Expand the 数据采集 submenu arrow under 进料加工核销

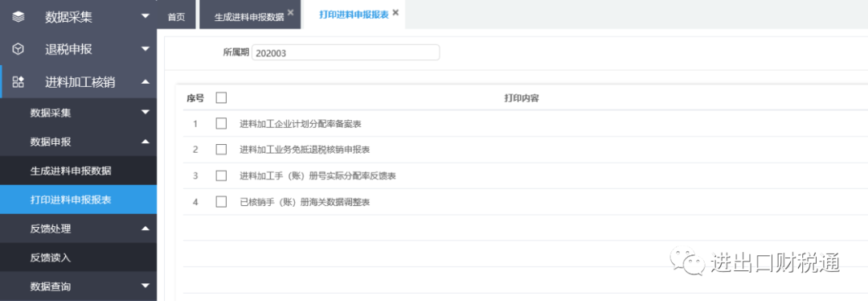pos(145,113)
